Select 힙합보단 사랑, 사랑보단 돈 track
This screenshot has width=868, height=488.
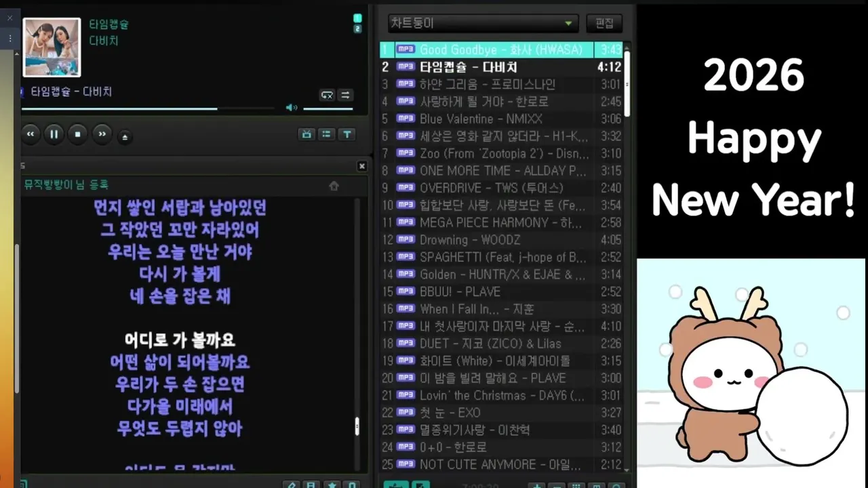[x=501, y=205]
